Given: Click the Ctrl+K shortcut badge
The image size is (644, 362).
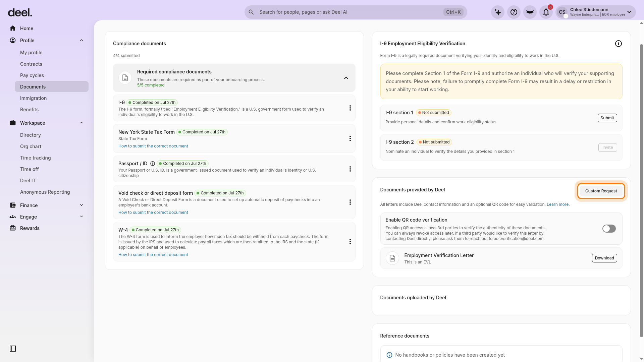Looking at the screenshot, I should [x=453, y=12].
